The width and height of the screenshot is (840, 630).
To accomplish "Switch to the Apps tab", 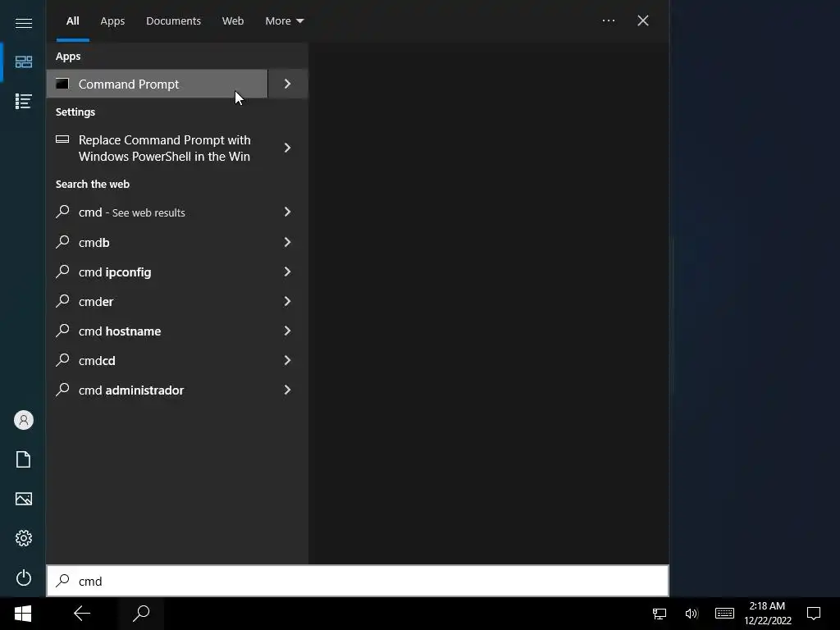I will pos(112,21).
